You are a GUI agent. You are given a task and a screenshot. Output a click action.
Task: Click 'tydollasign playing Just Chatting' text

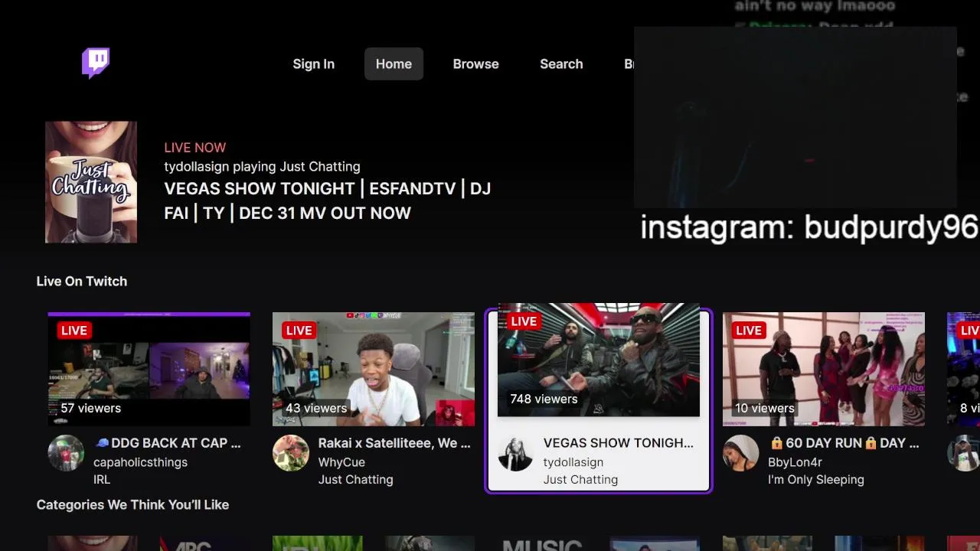click(x=262, y=167)
